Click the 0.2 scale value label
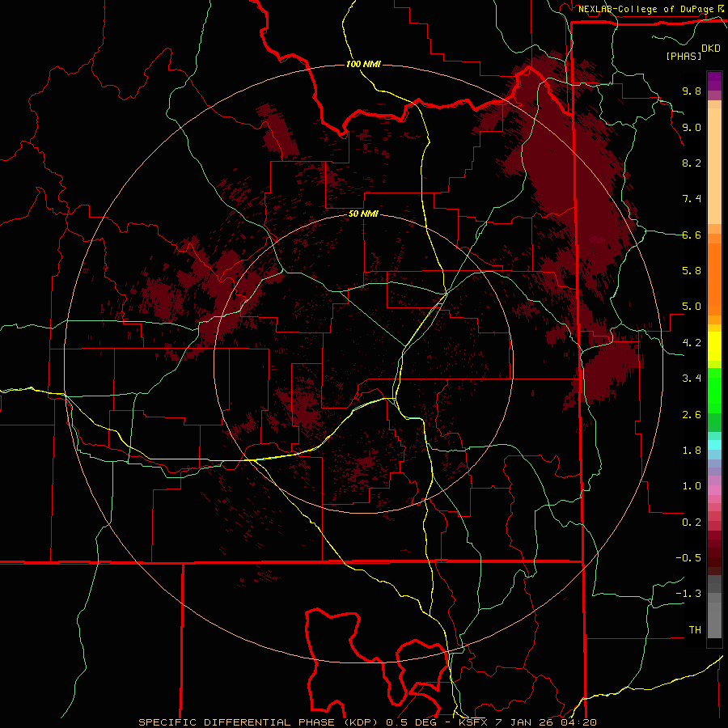The image size is (728, 728). [x=692, y=523]
